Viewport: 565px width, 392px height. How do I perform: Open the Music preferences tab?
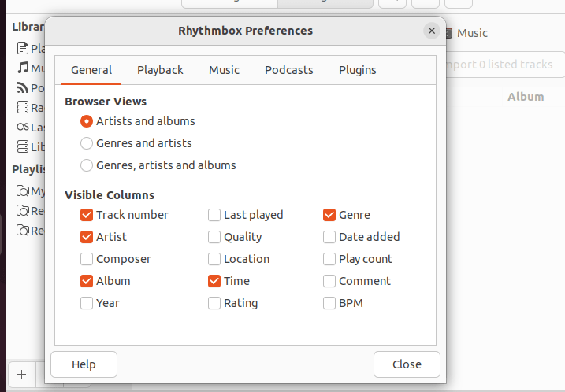coord(224,70)
